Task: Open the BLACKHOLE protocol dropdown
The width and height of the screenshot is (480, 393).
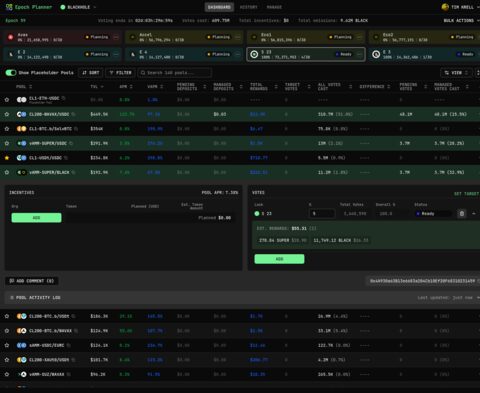Action: (x=78, y=7)
